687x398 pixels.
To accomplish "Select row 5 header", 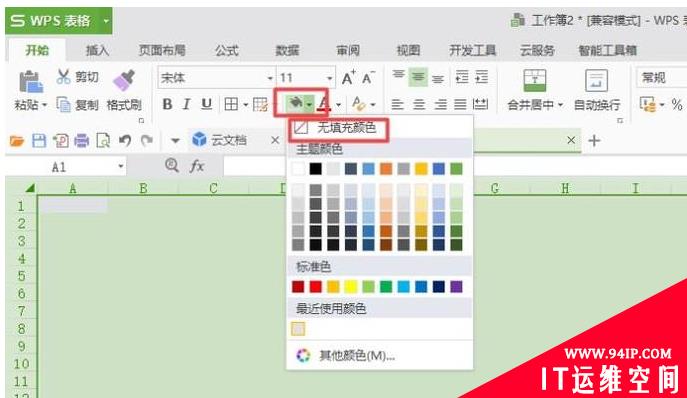I will [x=21, y=276].
